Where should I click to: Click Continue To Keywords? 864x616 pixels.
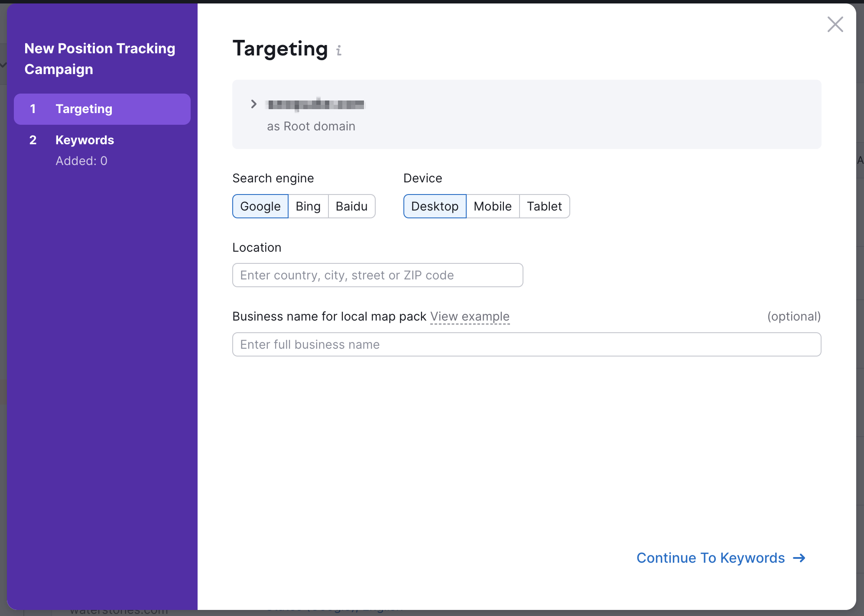721,558
